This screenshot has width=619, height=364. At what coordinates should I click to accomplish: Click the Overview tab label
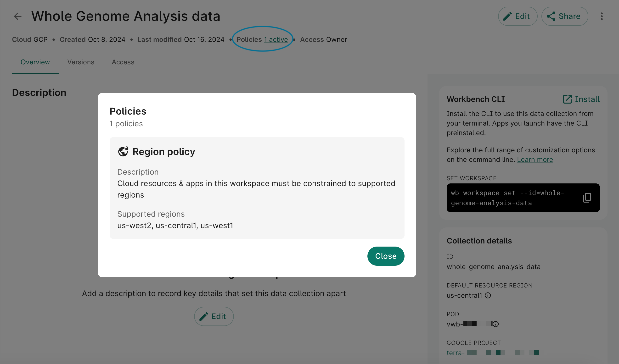coord(35,61)
